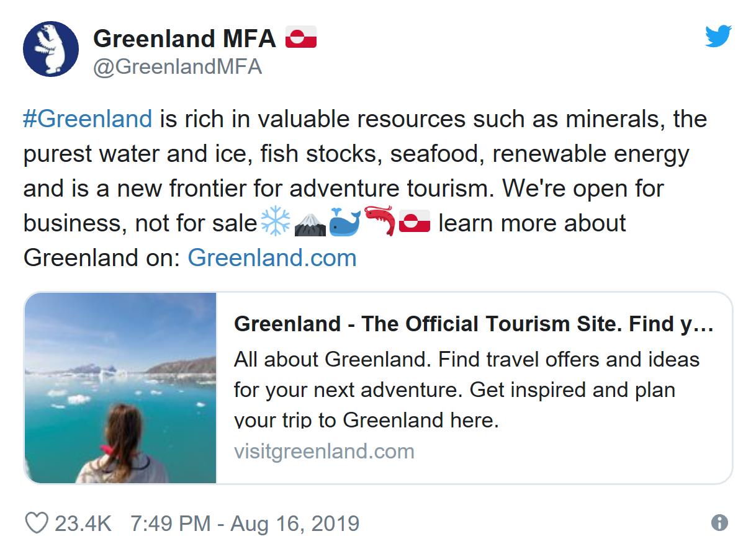
Task: Click the card description about travel offers
Action: 466,390
